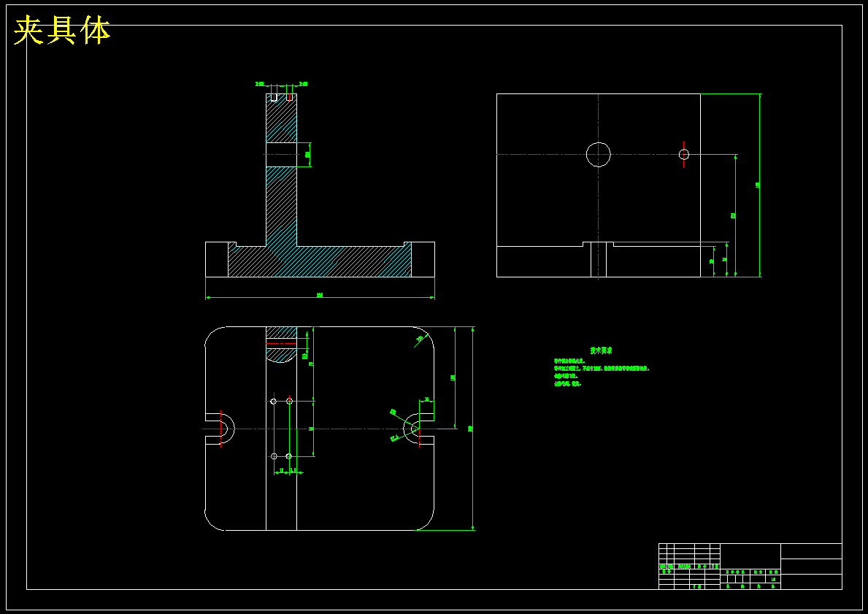Click the title block table at bottom right

[750, 567]
